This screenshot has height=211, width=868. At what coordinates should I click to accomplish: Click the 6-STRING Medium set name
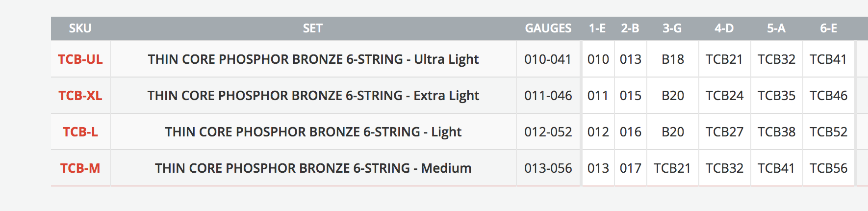(313, 168)
